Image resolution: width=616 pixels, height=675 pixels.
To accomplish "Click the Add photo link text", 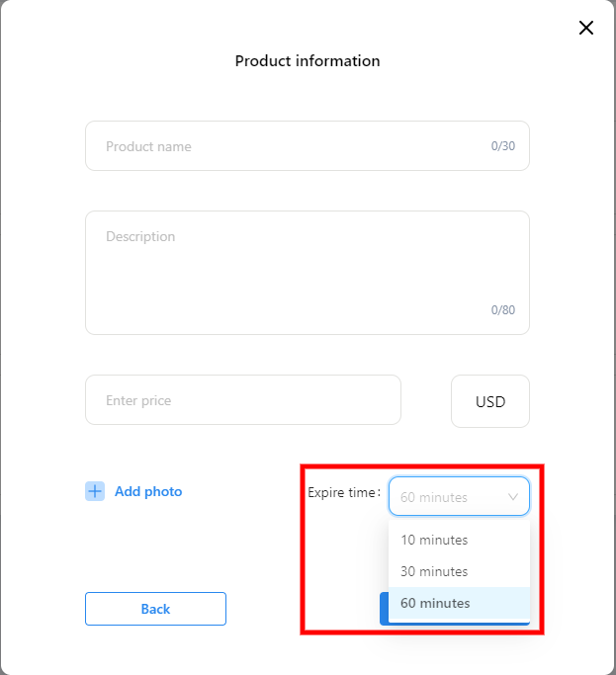I will pyautogui.click(x=148, y=491).
